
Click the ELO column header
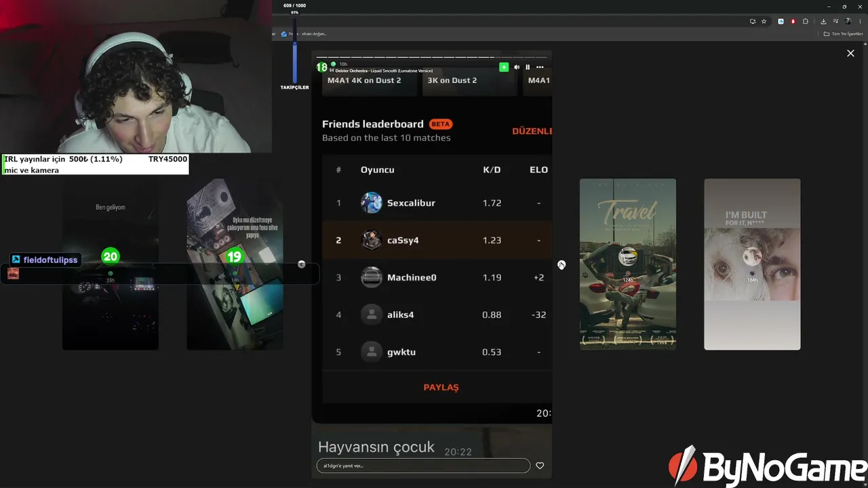[x=538, y=169]
